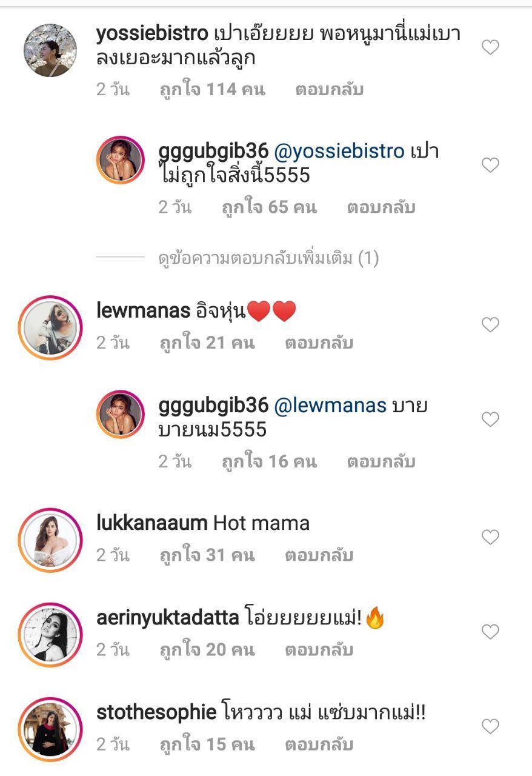Like the yossiebistro comment with the heart
The height and width of the screenshot is (776, 532).
pos(490,47)
